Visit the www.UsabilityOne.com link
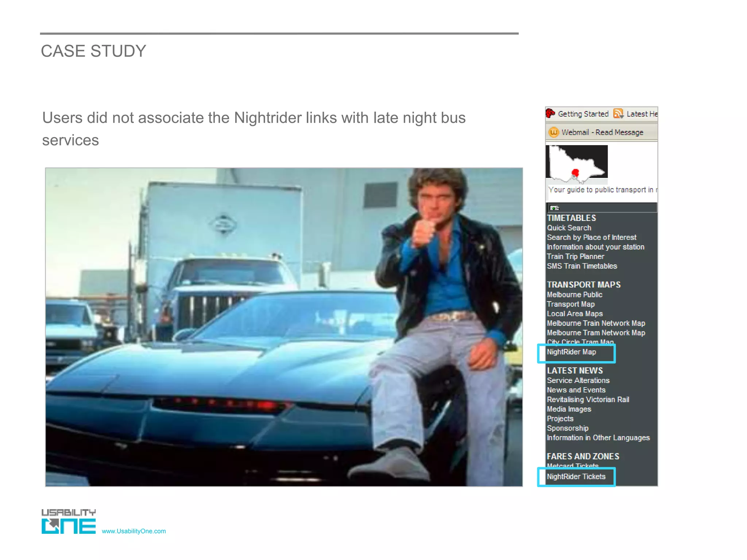The height and width of the screenshot is (560, 747). (x=133, y=531)
